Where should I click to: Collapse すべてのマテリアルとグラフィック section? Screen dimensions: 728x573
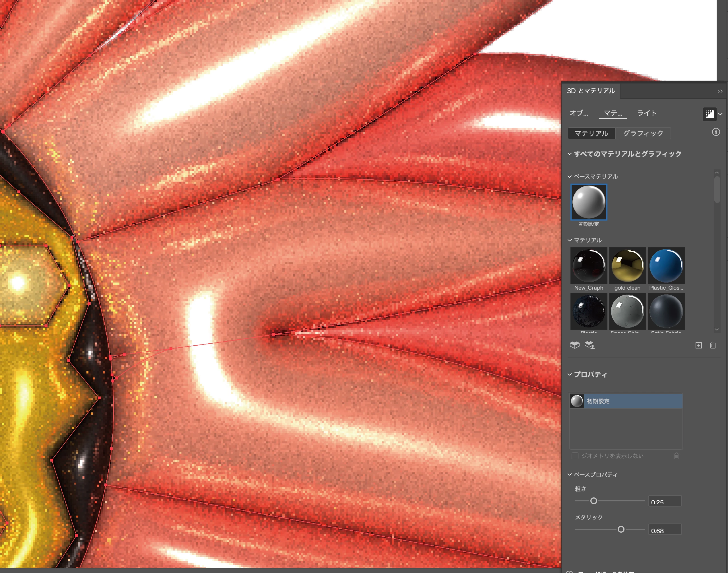570,154
